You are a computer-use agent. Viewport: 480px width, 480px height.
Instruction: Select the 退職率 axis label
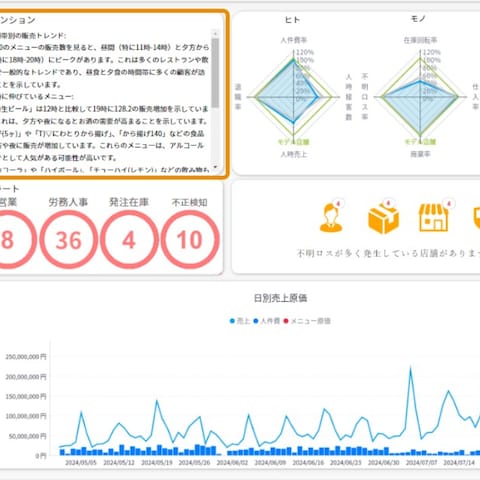pyautogui.click(x=238, y=97)
